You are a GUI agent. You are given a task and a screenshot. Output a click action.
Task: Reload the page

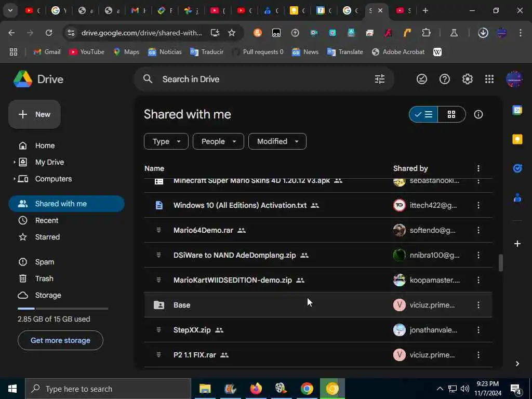[49, 33]
